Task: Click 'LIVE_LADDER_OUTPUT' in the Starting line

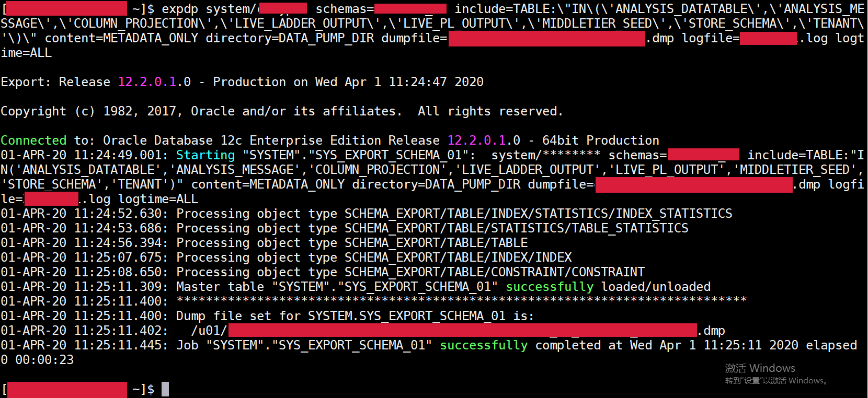Action: [528, 170]
